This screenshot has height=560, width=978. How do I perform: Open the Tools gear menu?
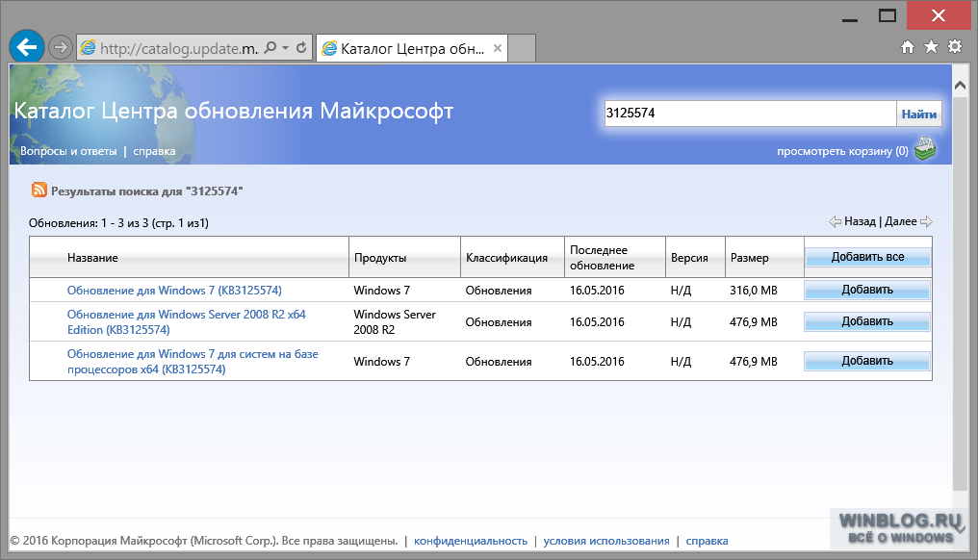[x=955, y=47]
